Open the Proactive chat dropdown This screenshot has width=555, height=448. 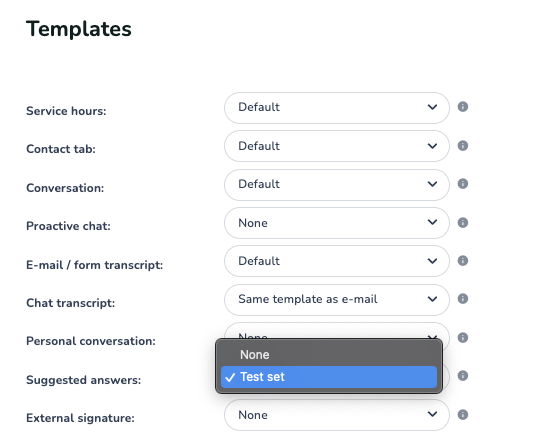point(337,223)
